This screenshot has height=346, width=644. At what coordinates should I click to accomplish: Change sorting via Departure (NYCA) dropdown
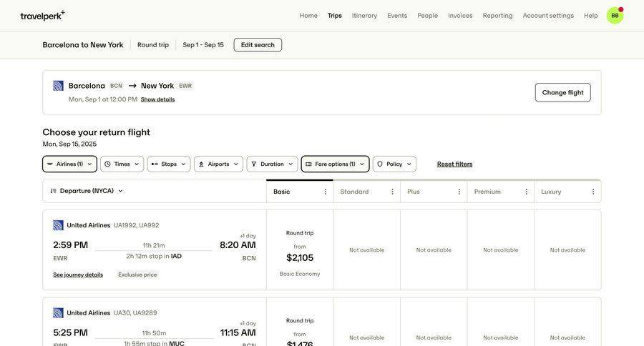tap(87, 191)
